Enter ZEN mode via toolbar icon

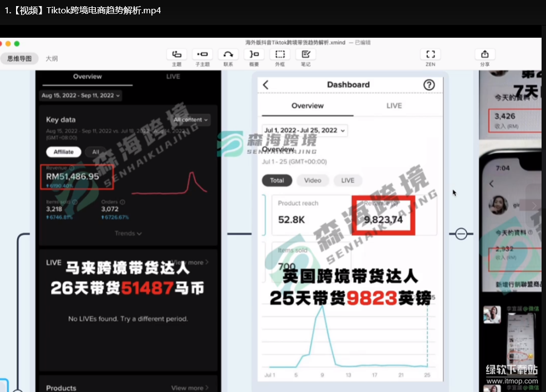click(430, 54)
